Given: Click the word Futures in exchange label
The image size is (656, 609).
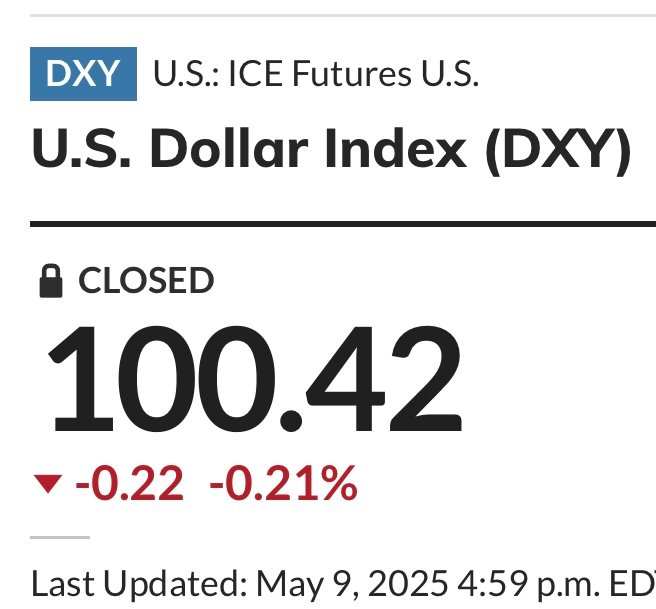Looking at the screenshot, I should click(x=351, y=74).
